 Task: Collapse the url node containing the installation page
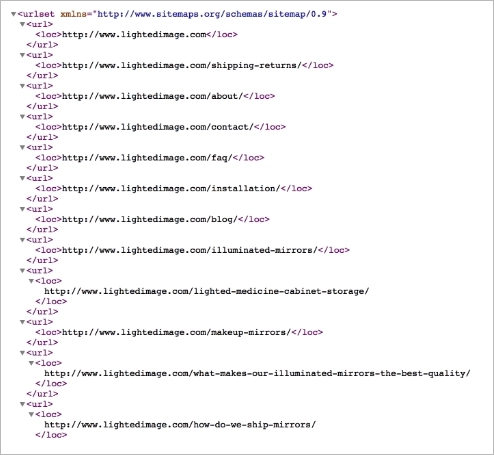(22, 178)
